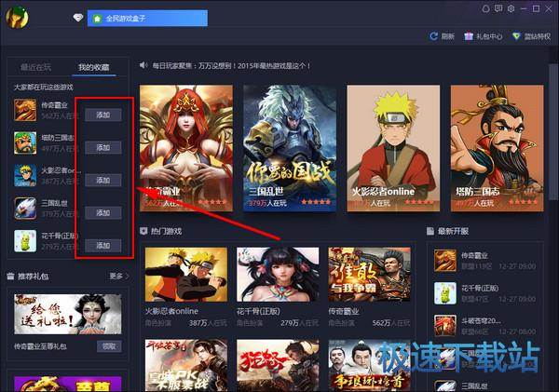Add 传奇霸业 to favorites with 添加
This screenshot has height=392, width=559.
click(103, 115)
